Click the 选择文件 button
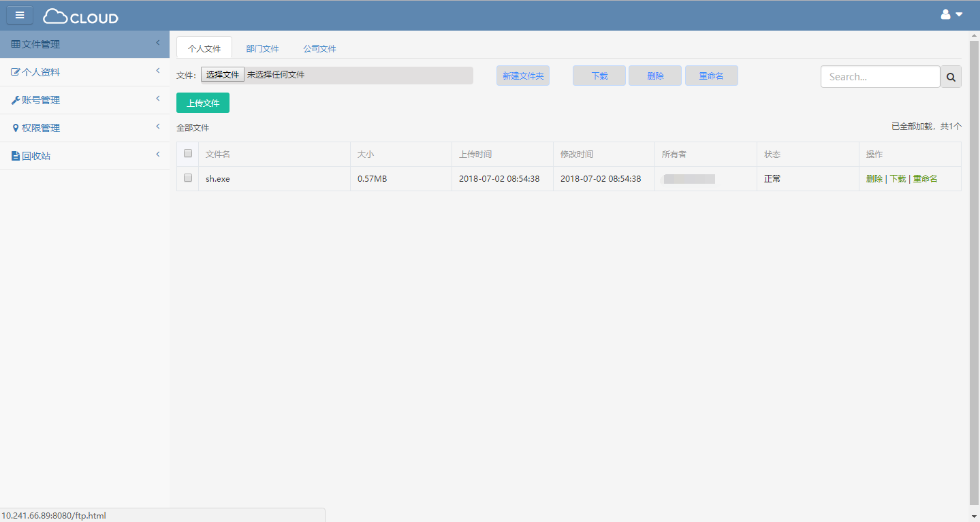The width and height of the screenshot is (980, 522). [223, 75]
